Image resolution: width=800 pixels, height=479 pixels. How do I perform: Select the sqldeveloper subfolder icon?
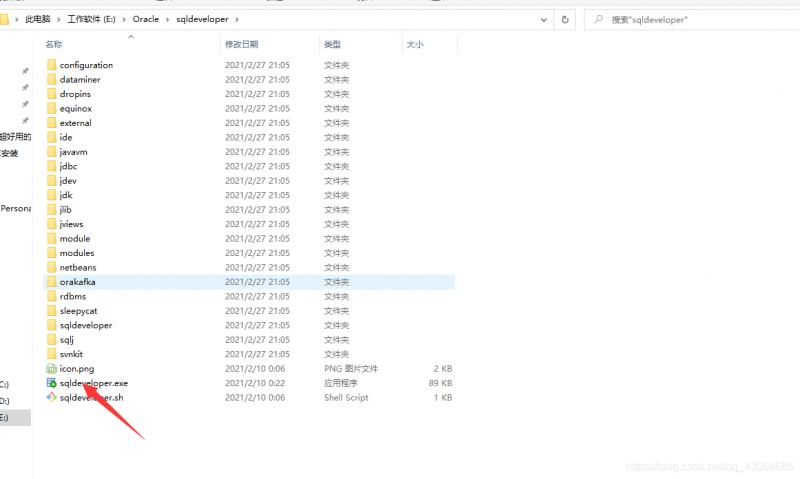pyautogui.click(x=52, y=325)
